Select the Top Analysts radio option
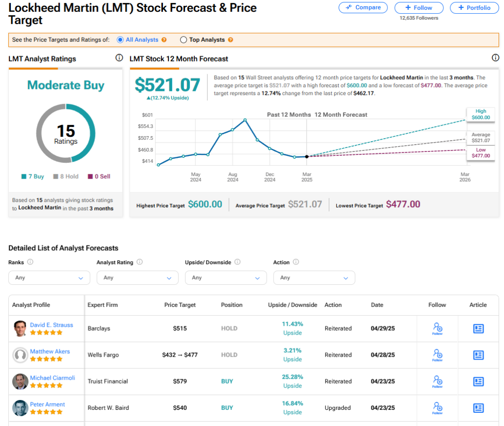The height and width of the screenshot is (426, 504). 184,40
